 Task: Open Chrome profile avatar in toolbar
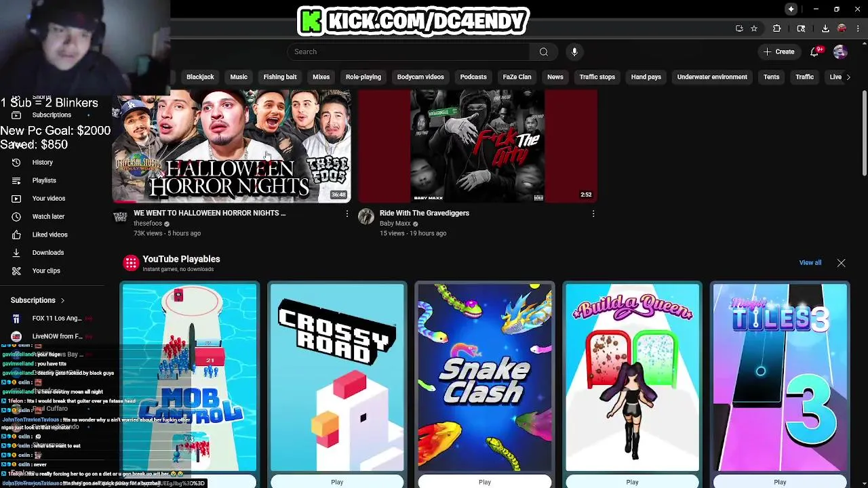click(842, 28)
